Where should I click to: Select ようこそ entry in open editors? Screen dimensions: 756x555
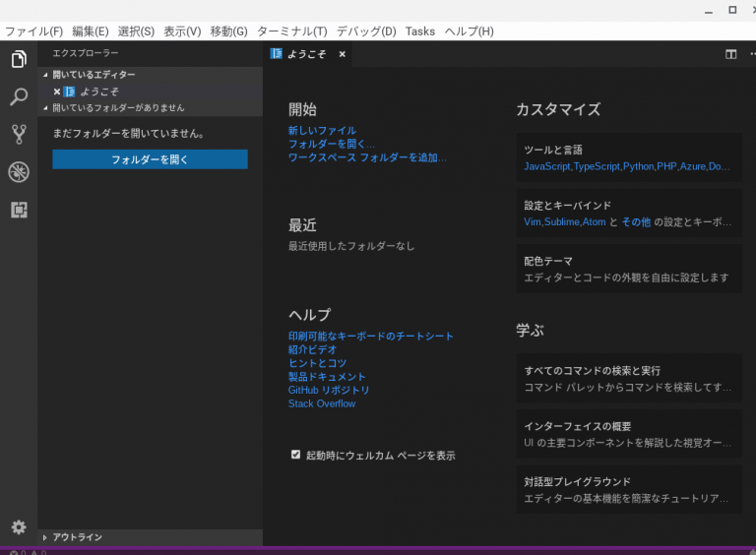coord(150,92)
